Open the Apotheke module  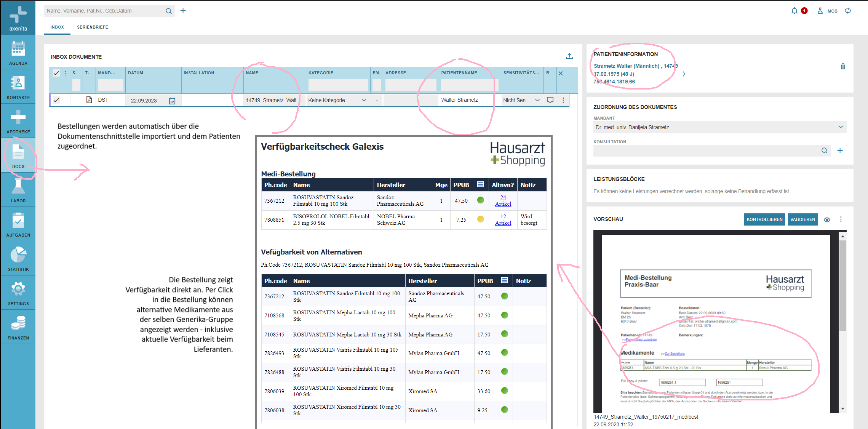18,122
